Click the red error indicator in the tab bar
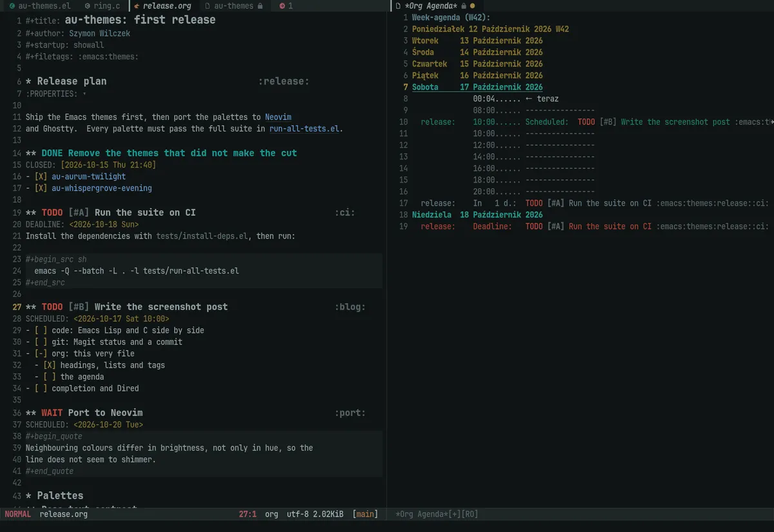The image size is (774, 532). tap(282, 6)
